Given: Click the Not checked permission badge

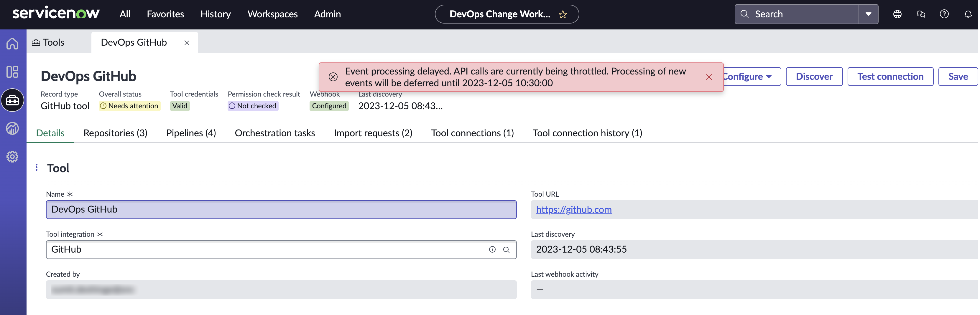Looking at the screenshot, I should point(253,106).
